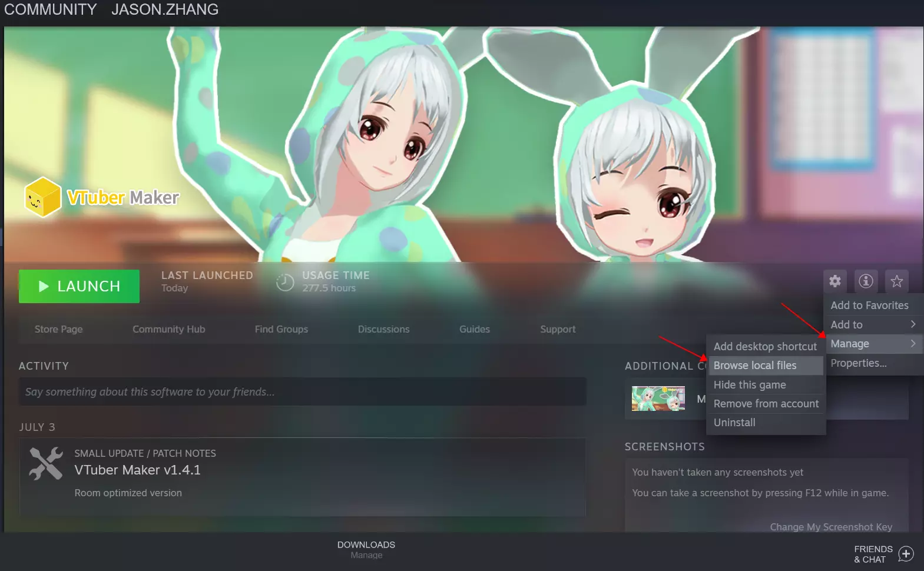Screen dimensions: 924x571
Task: Select Add to Favorites menu entry
Action: 873,306
